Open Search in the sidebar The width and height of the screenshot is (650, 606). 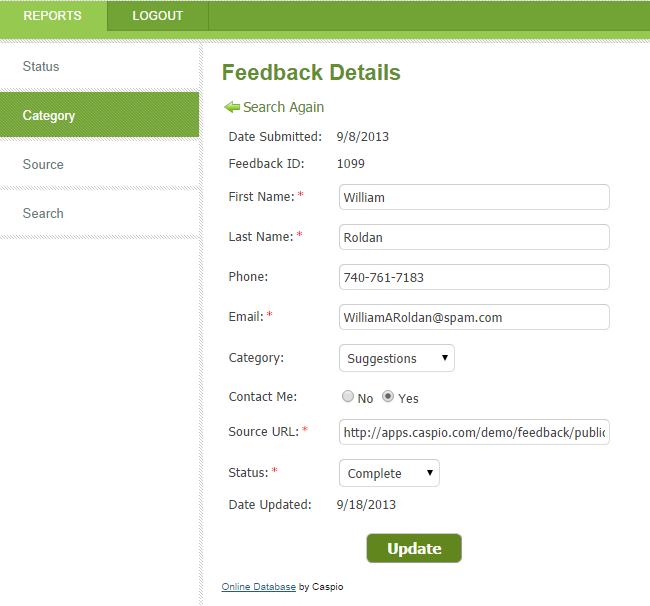[x=43, y=214]
